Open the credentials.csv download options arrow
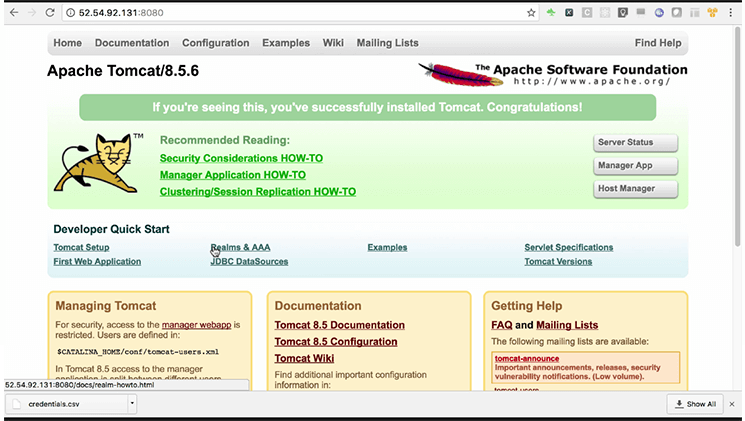The width and height of the screenshot is (745, 421). click(132, 403)
